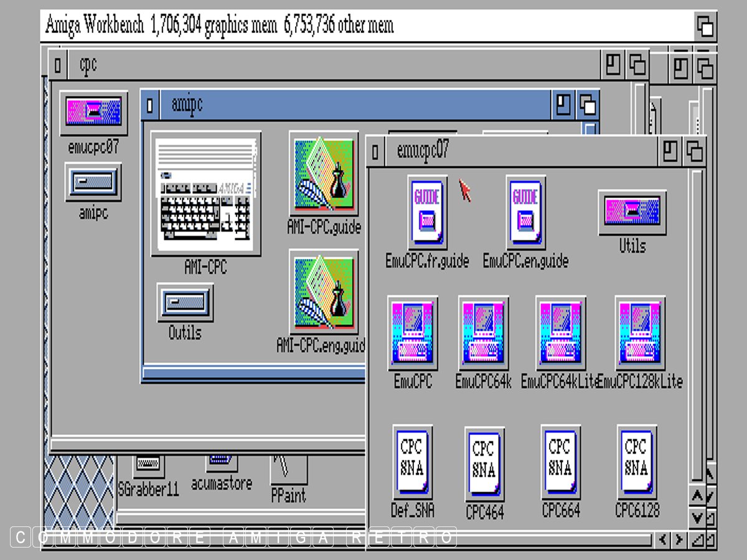
Task: Launch the EmuCPC emulator icon
Action: [x=412, y=334]
